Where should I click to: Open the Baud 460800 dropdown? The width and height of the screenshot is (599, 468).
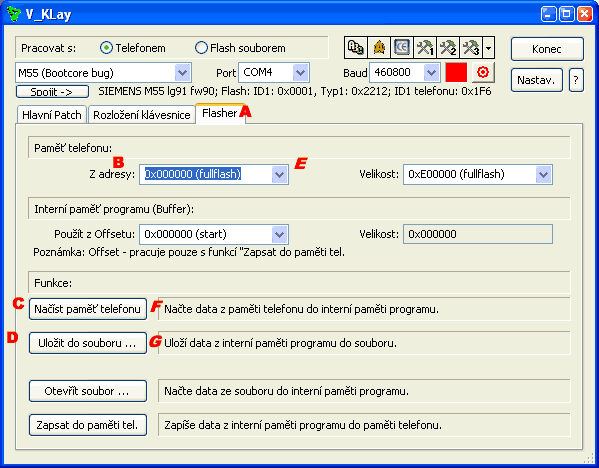click(405, 72)
